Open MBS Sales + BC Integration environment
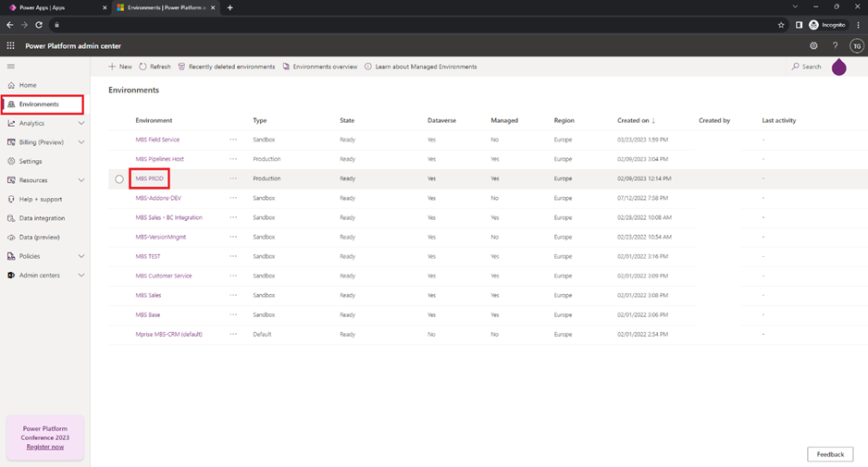 (x=168, y=217)
